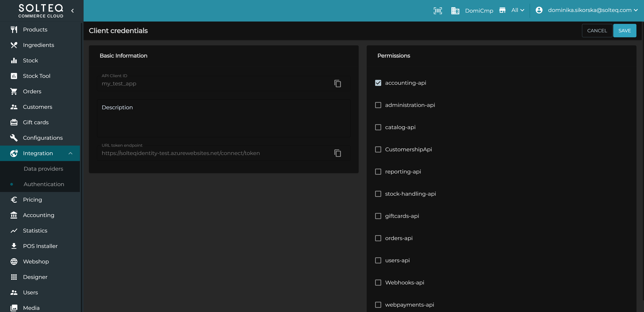The width and height of the screenshot is (644, 312).
Task: Click the user account avatar icon
Action: (539, 10)
